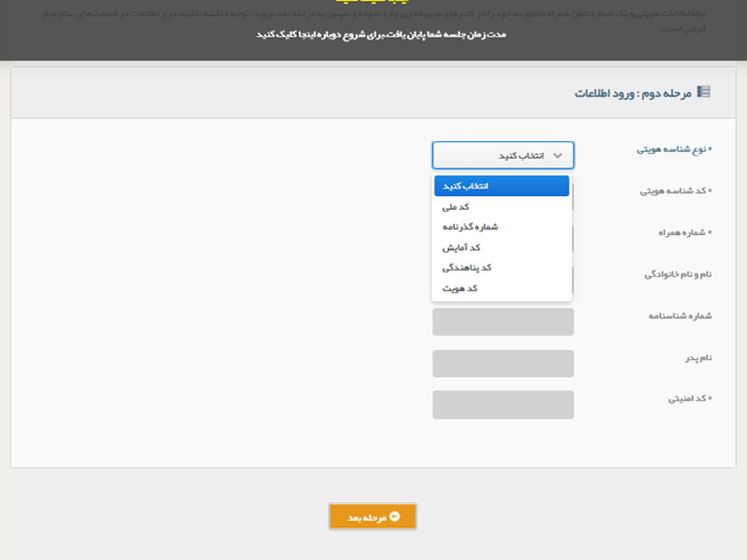Click the شماره همراه label

685,232
